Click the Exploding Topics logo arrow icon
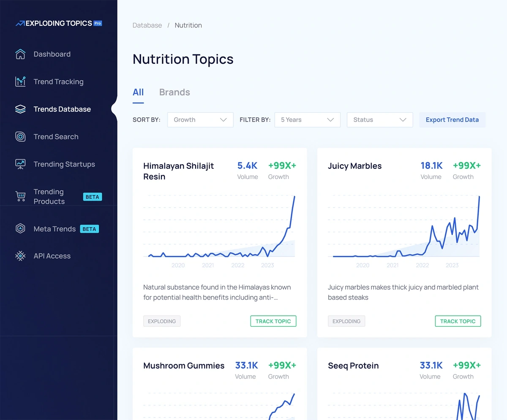 (20, 24)
